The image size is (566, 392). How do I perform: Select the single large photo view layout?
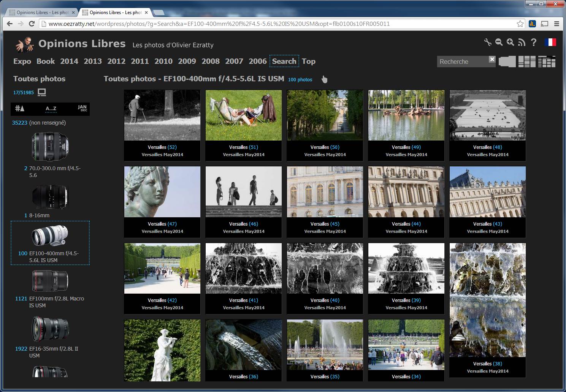pos(507,62)
